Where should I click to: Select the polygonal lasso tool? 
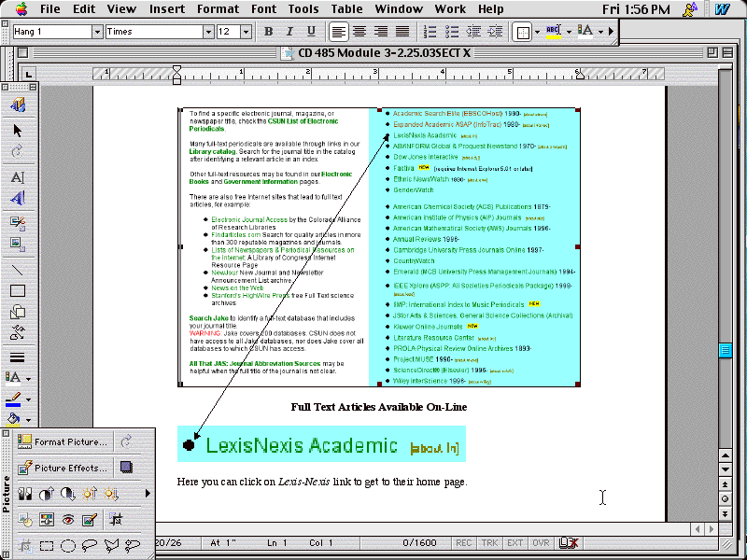(x=111, y=546)
